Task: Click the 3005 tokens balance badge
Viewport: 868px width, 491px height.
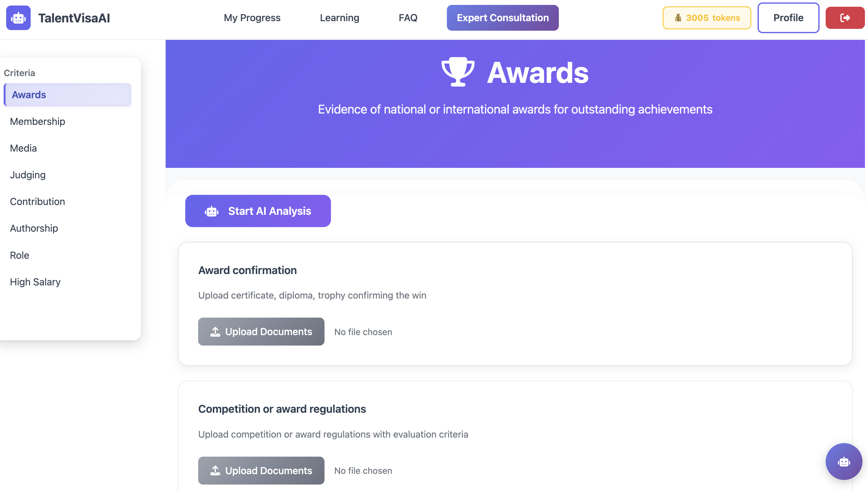Action: [707, 17]
